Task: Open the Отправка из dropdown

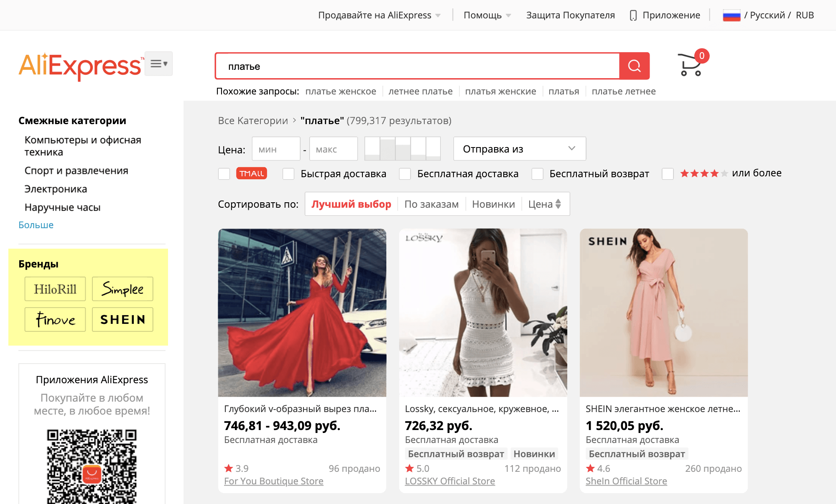Action: 520,149
